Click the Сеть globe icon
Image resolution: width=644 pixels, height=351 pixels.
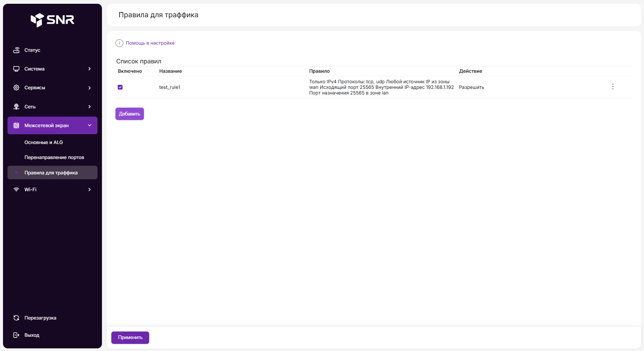[16, 107]
